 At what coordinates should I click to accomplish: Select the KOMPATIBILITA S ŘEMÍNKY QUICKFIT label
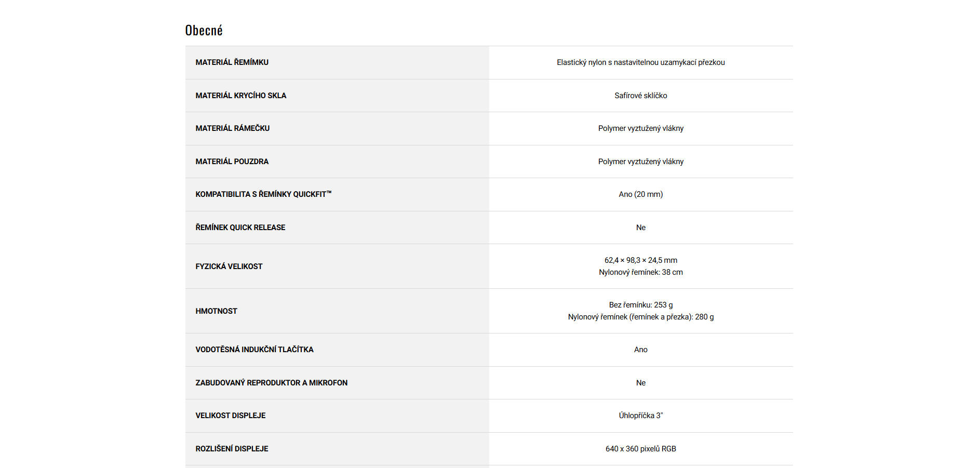coord(263,194)
